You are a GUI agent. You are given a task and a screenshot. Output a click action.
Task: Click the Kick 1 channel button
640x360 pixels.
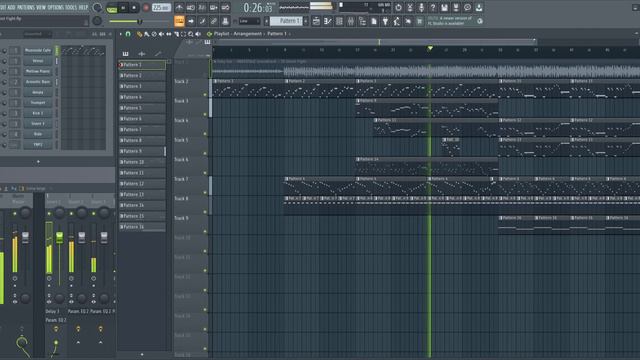pyautogui.click(x=38, y=113)
